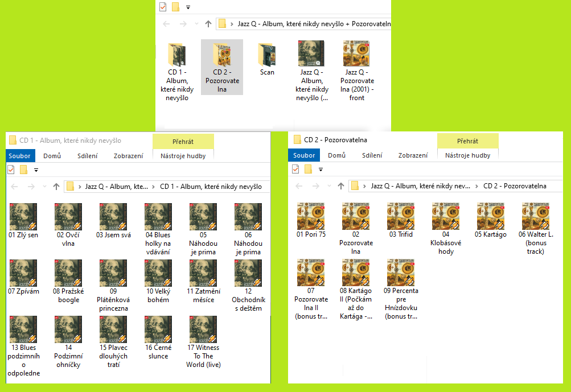Screen dimensions: 571x392
Task: Select track 15 Plavec dlouhých tratí
Action: pos(113,342)
